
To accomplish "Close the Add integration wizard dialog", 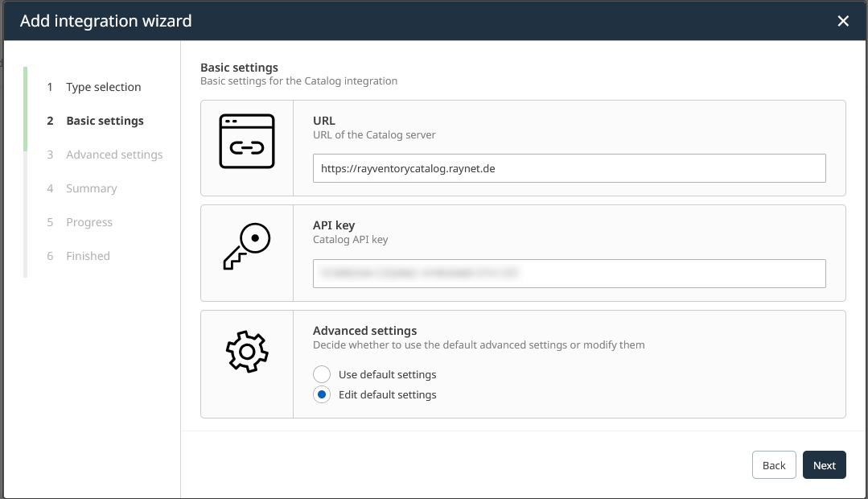I will tap(842, 21).
